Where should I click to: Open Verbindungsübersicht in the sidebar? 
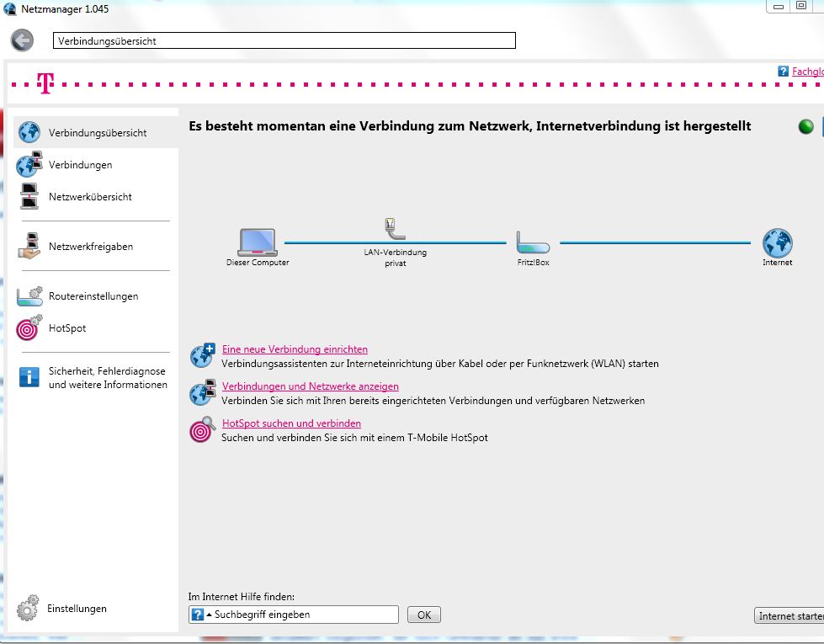pos(96,132)
